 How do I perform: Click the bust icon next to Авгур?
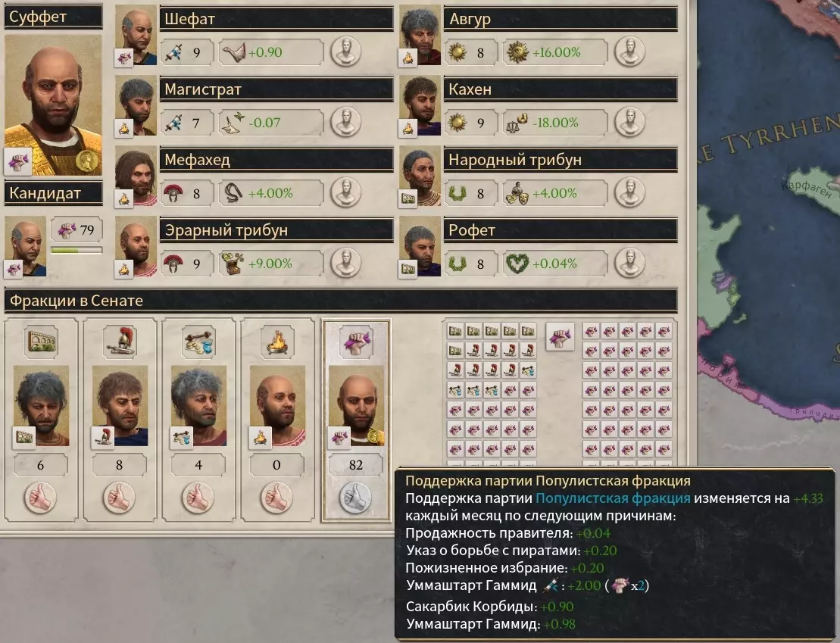coord(629,52)
